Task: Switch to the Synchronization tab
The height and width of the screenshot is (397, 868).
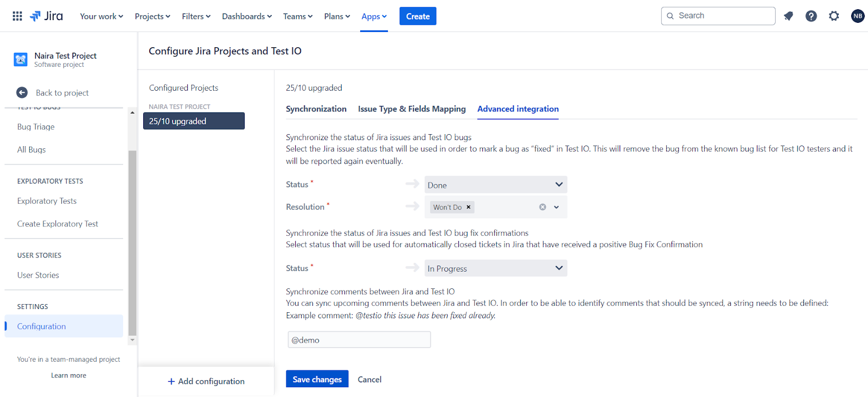Action: pos(316,109)
